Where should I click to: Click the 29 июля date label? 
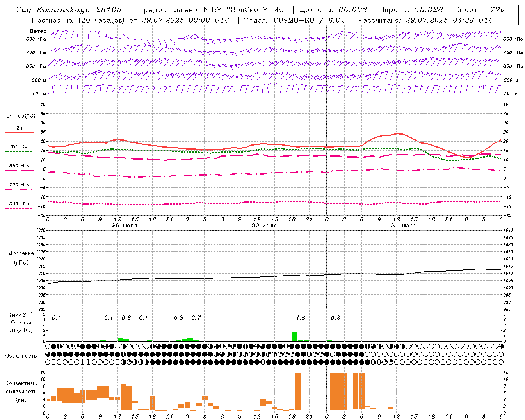125,226
